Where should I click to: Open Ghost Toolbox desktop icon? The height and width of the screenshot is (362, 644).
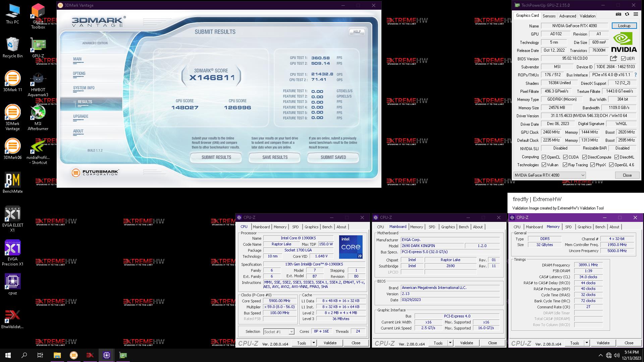pyautogui.click(x=38, y=16)
